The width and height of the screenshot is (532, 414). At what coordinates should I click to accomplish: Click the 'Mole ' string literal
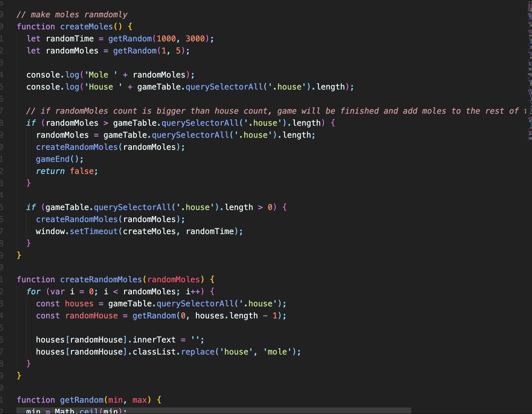point(101,75)
